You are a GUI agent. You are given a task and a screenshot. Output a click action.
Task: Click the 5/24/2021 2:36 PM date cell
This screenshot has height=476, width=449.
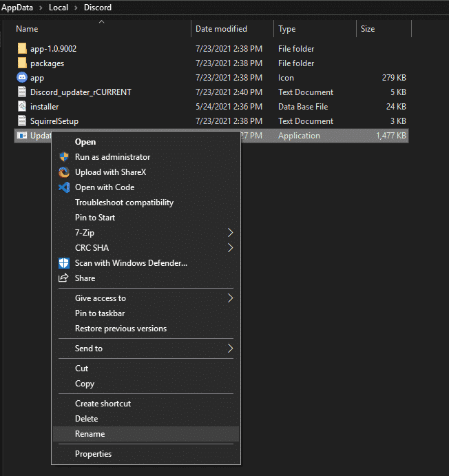click(229, 107)
